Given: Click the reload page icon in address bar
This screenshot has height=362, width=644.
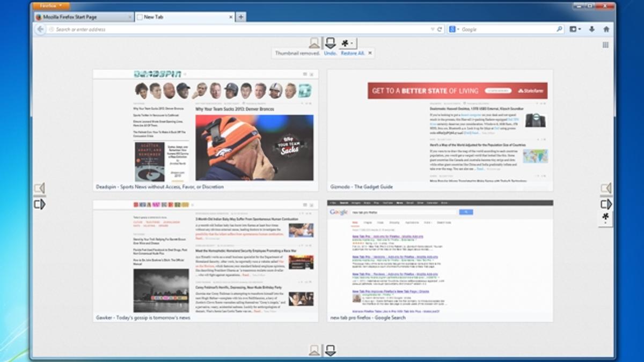Looking at the screenshot, I should point(440,29).
